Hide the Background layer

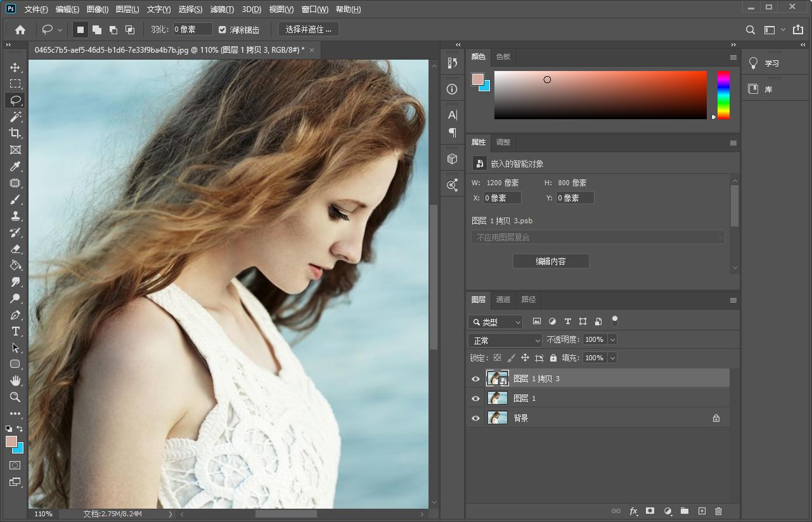click(475, 417)
